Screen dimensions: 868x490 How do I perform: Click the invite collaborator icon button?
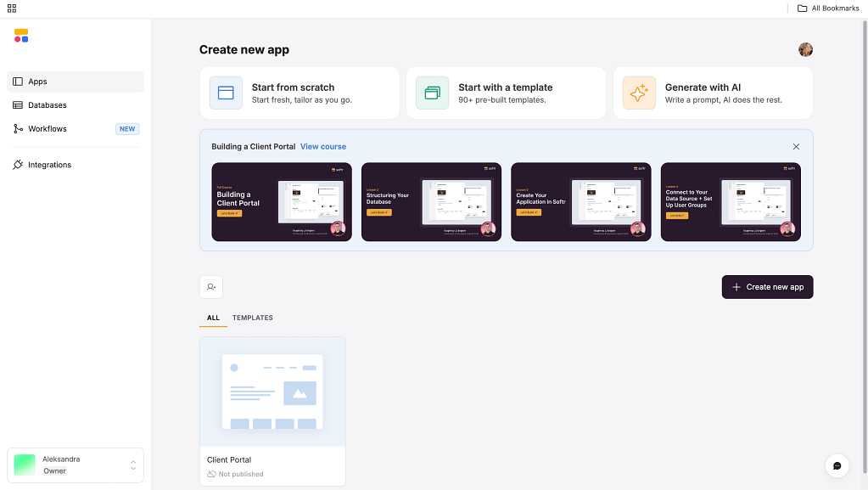point(211,286)
